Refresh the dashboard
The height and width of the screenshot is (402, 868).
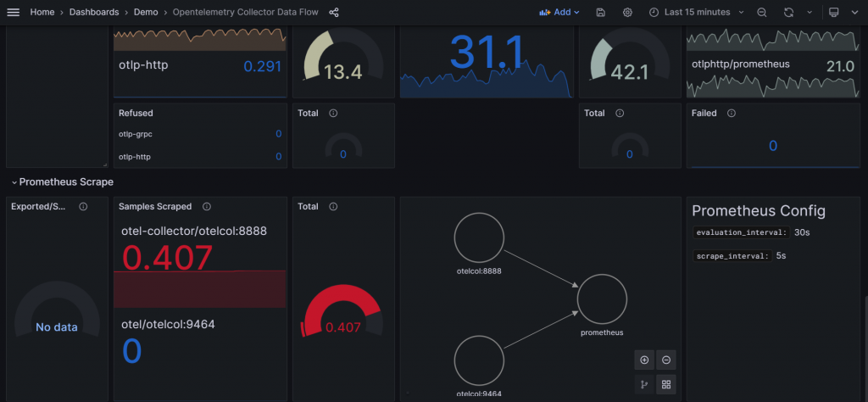click(789, 12)
